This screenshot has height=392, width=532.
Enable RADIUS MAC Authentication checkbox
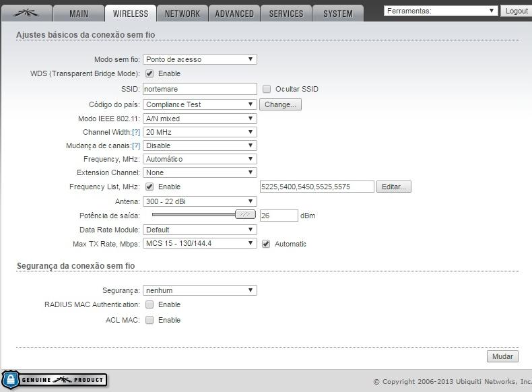(149, 304)
